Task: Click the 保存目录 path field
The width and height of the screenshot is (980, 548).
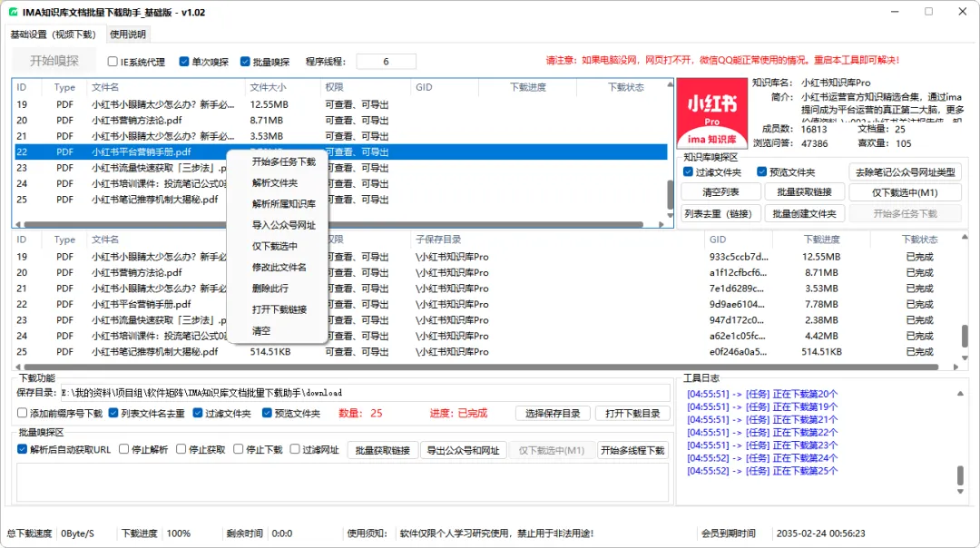Action: tap(366, 393)
